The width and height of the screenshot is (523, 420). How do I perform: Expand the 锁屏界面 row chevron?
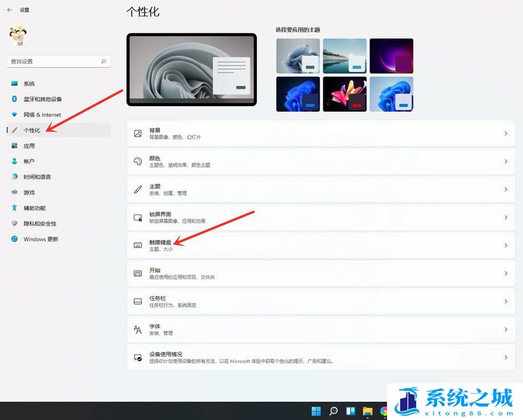[x=506, y=218]
